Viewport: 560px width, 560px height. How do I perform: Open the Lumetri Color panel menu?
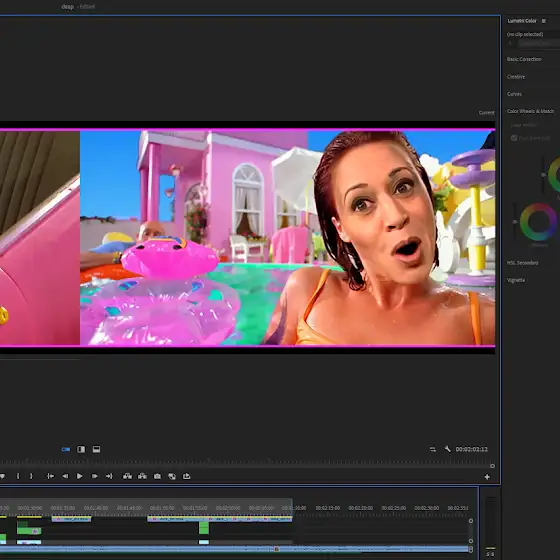(544, 21)
